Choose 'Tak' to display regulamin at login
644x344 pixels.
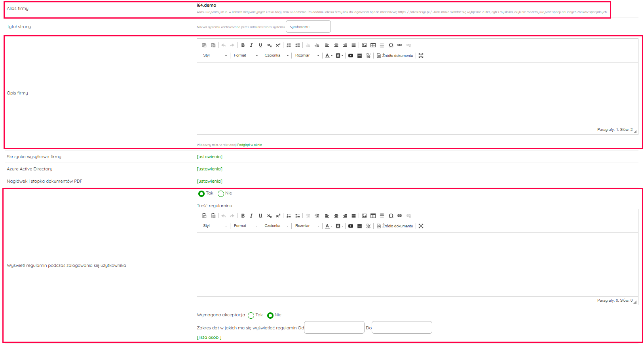201,194
